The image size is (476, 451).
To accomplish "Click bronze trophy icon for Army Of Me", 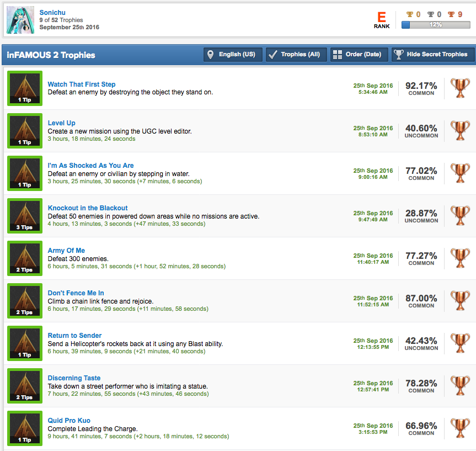I will pyautogui.click(x=460, y=258).
